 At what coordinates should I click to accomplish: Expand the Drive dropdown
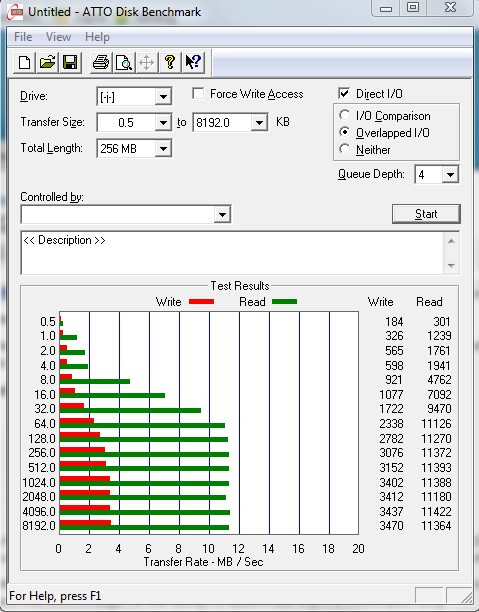163,96
